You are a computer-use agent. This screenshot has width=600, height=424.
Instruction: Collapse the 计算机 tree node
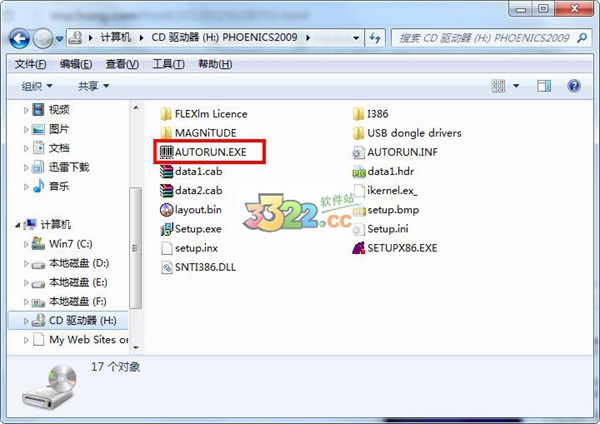(18, 225)
